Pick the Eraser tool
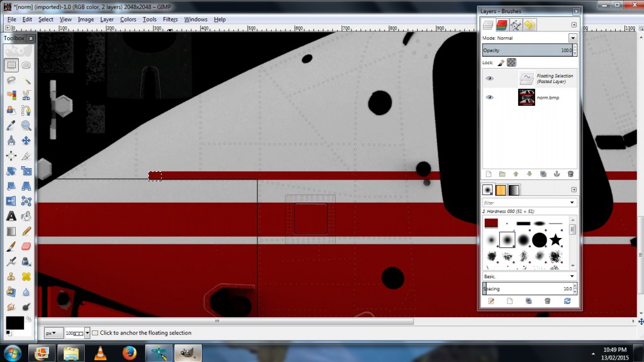 (x=26, y=246)
